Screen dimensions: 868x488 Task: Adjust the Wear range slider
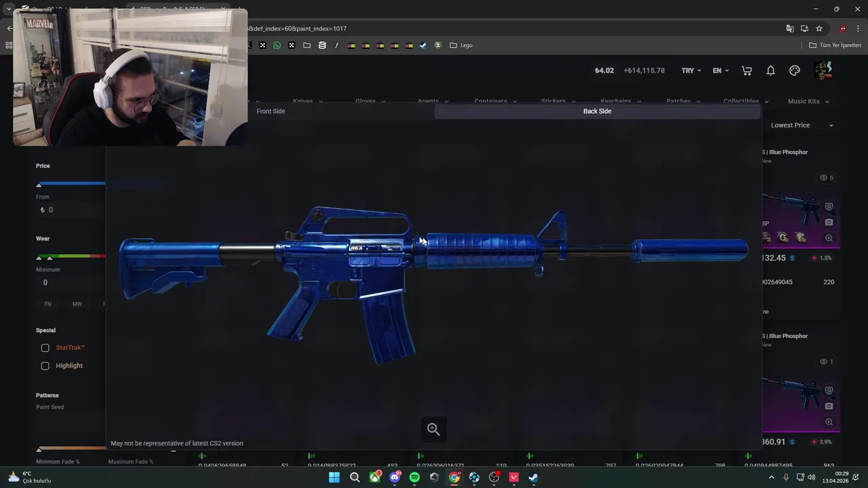(71, 257)
